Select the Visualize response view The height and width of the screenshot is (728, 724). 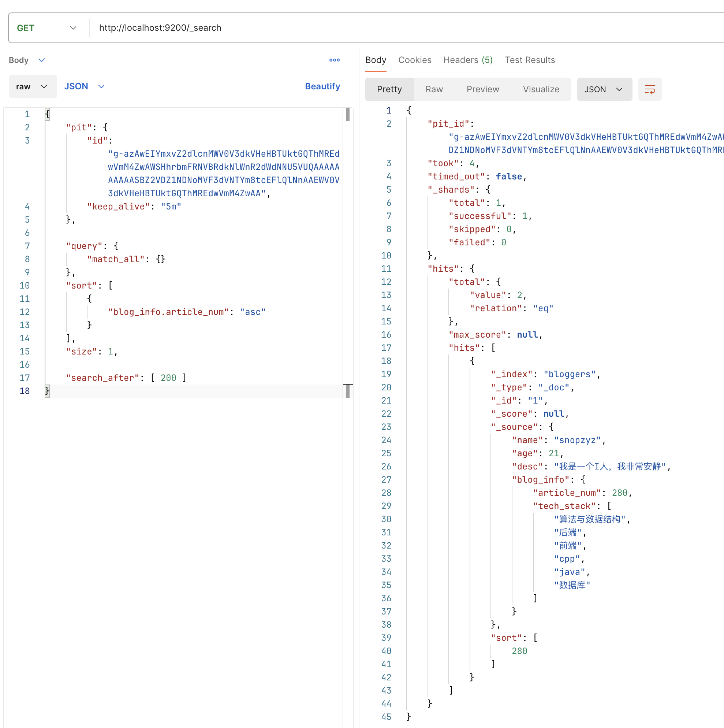click(x=541, y=89)
